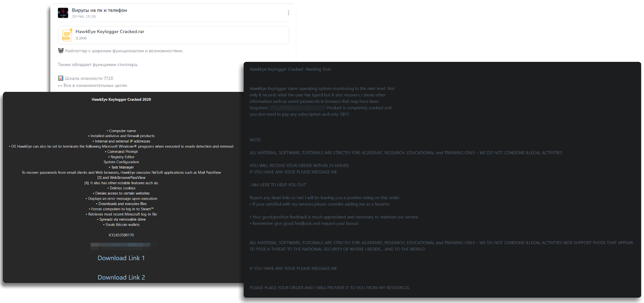Click the Report any dead links to me line
Screen dimensions: 644x303
tap(324, 198)
